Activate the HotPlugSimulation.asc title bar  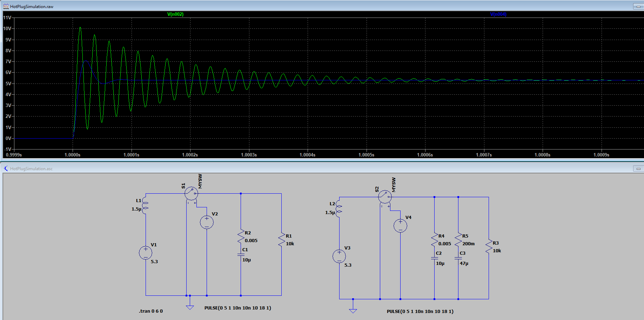point(322,168)
